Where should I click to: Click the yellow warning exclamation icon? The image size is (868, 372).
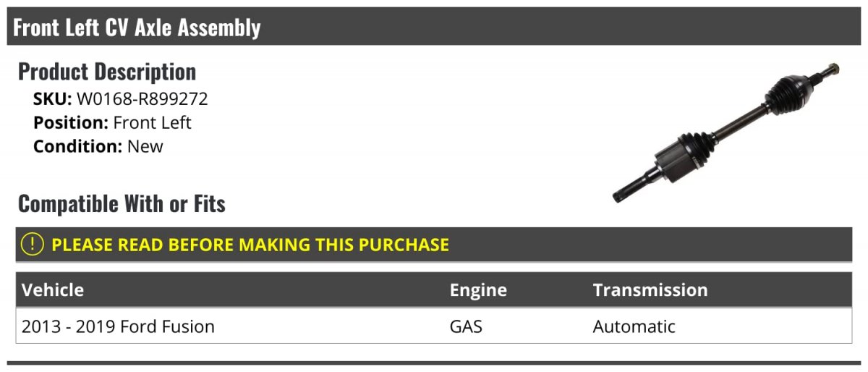pyautogui.click(x=33, y=245)
